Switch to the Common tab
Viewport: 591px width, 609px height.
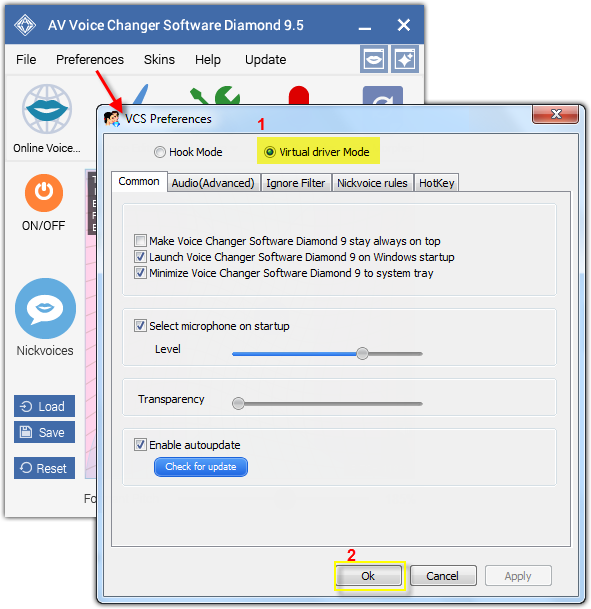139,181
